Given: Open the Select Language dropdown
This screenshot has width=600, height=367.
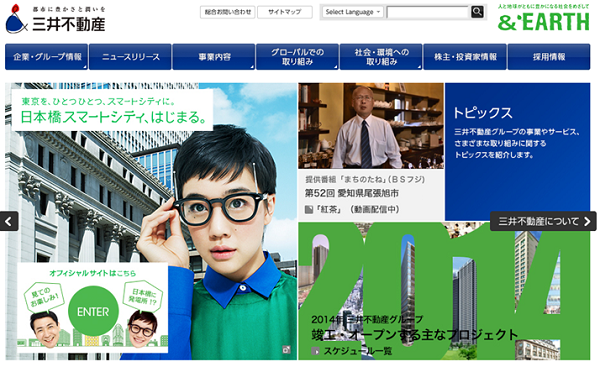Looking at the screenshot, I should click(x=352, y=12).
